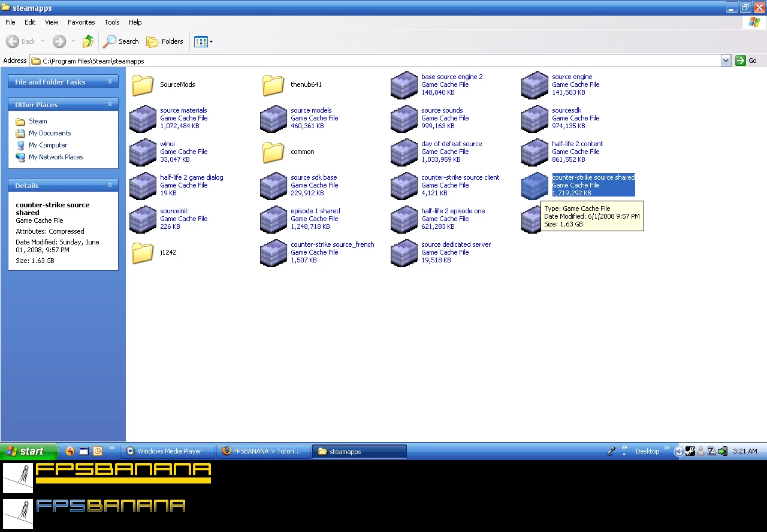Open the Search toolbar button
Viewport: 767px width, 532px height.
coord(121,41)
